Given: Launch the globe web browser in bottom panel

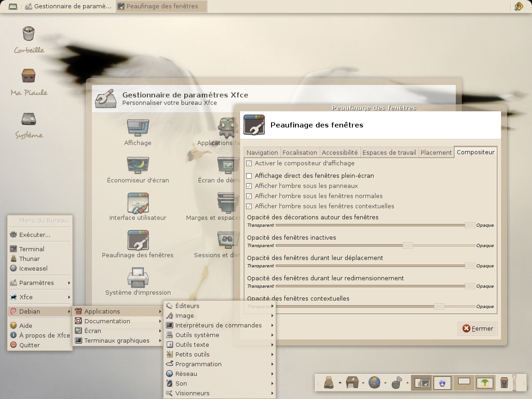Looking at the screenshot, I should (374, 383).
